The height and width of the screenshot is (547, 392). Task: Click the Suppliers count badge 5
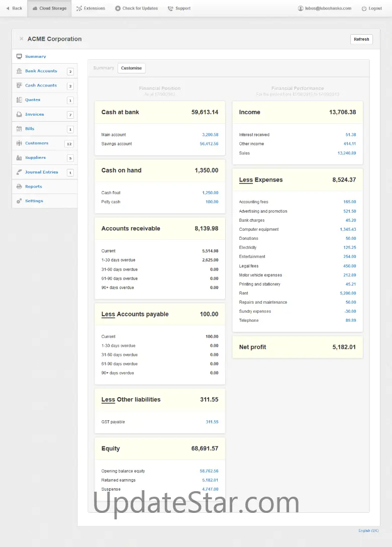click(x=70, y=158)
